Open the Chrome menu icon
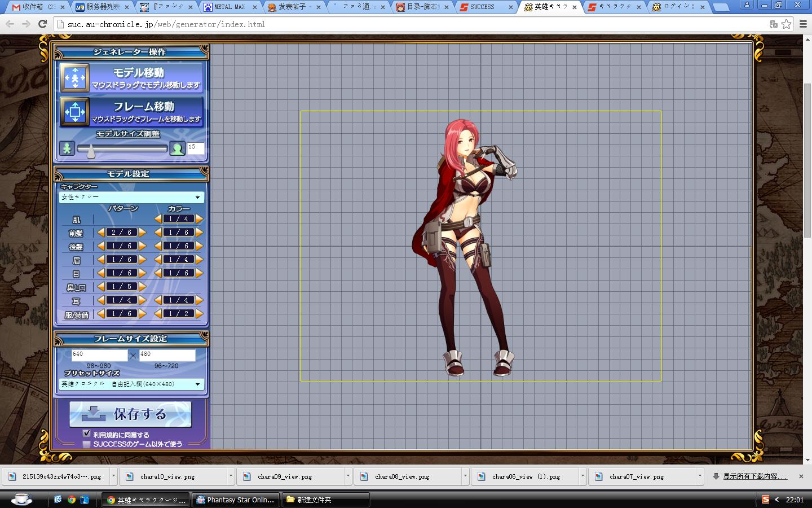 click(x=802, y=24)
